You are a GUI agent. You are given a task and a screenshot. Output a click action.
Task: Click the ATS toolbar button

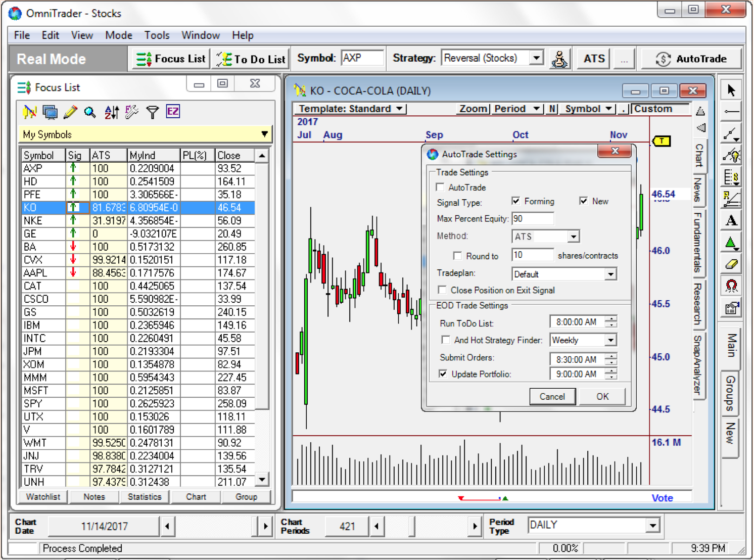pos(594,59)
